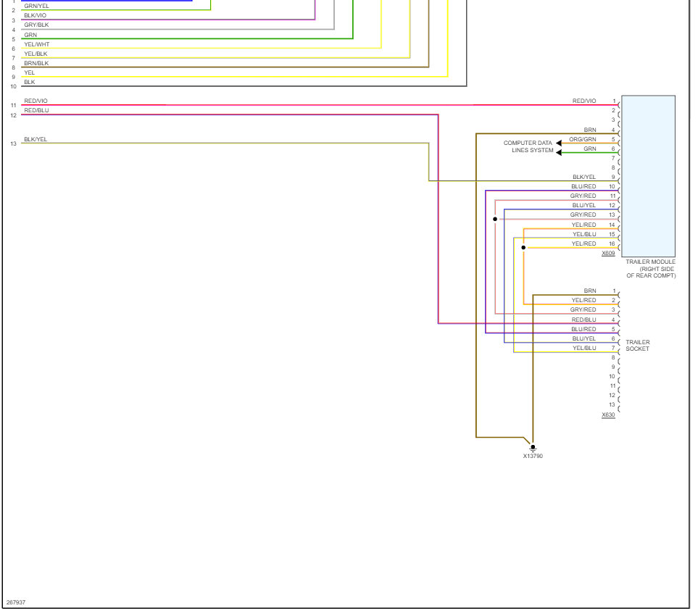Open the COMPUTER DATA LINES SYSTEM reference
This screenshot has height=616, width=698.
click(528, 146)
